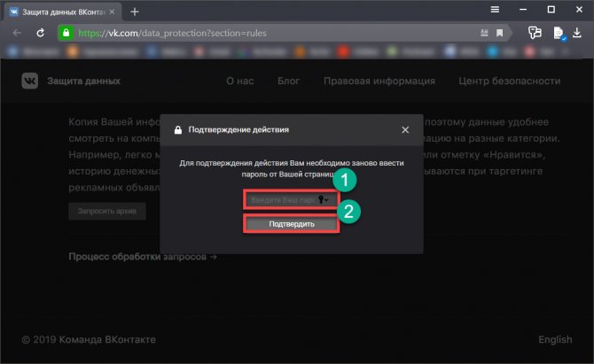This screenshot has height=364, width=594.
Task: Minimize the browser window
Action: 523,10
